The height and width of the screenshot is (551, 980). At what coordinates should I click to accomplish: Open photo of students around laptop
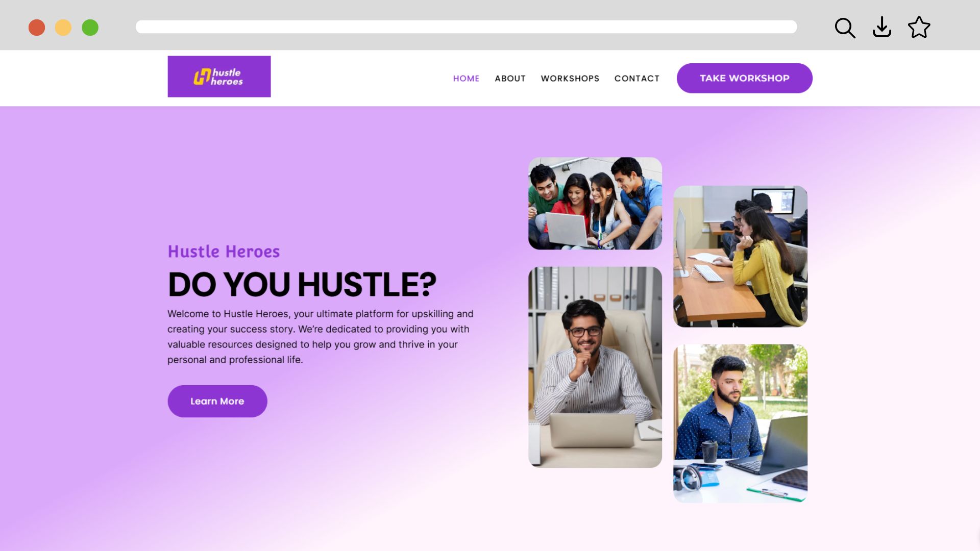(x=595, y=204)
